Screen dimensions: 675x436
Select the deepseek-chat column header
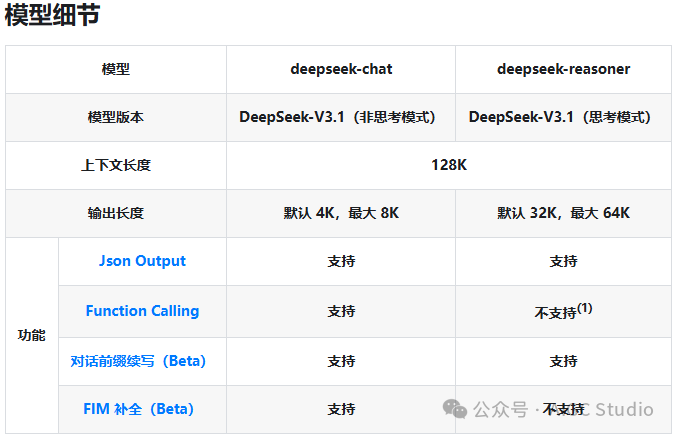341,69
